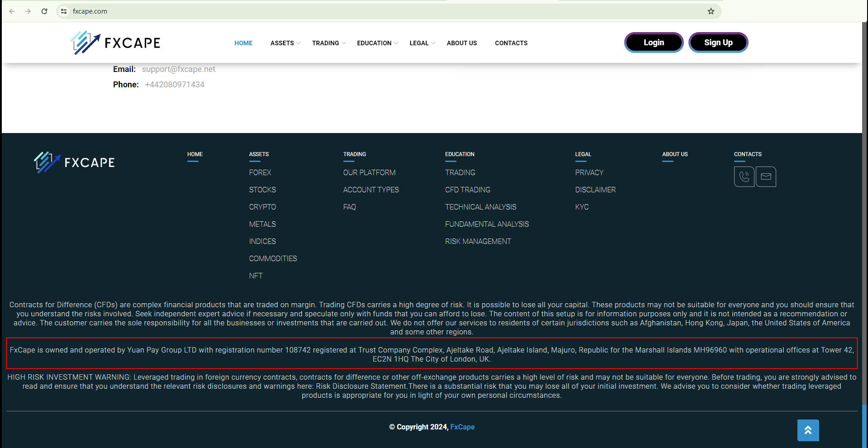Click the support@fxcape.net email address
Image resolution: width=868 pixels, height=448 pixels.
point(179,69)
